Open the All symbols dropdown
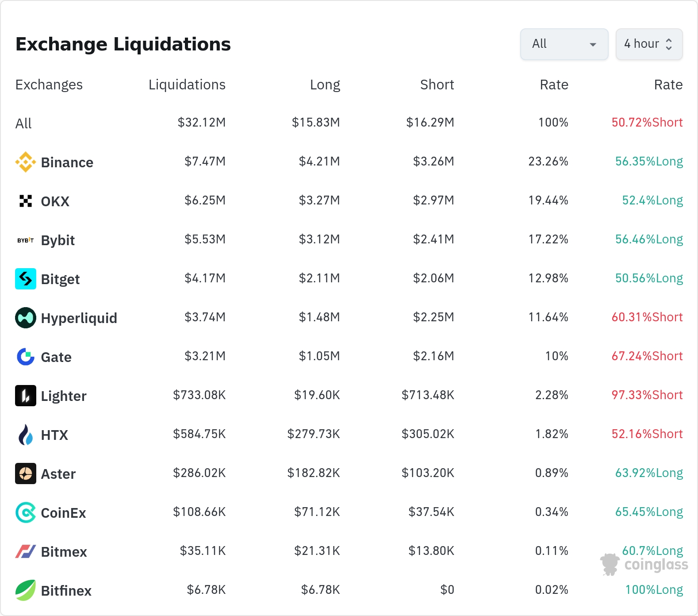Screen dimensions: 698x616 (564, 44)
